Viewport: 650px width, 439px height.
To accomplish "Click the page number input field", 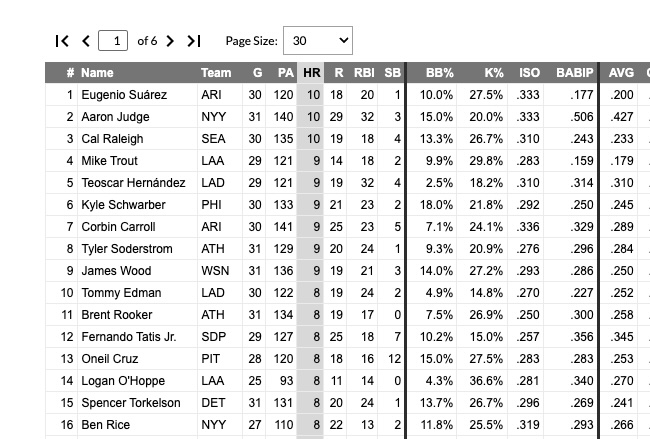I will point(114,41).
